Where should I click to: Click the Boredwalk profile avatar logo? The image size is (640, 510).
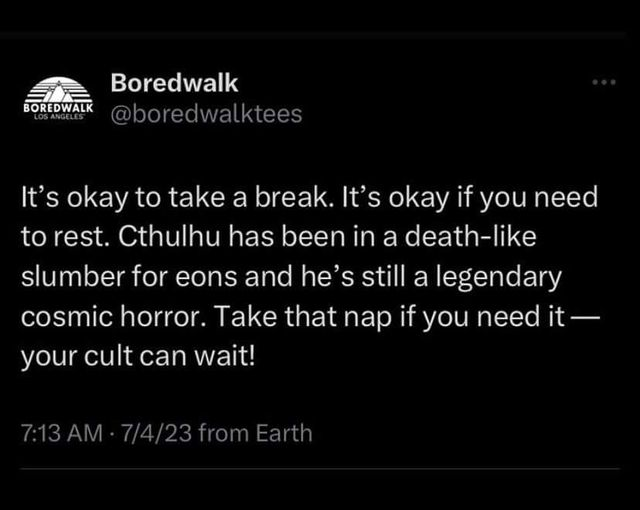[58, 98]
